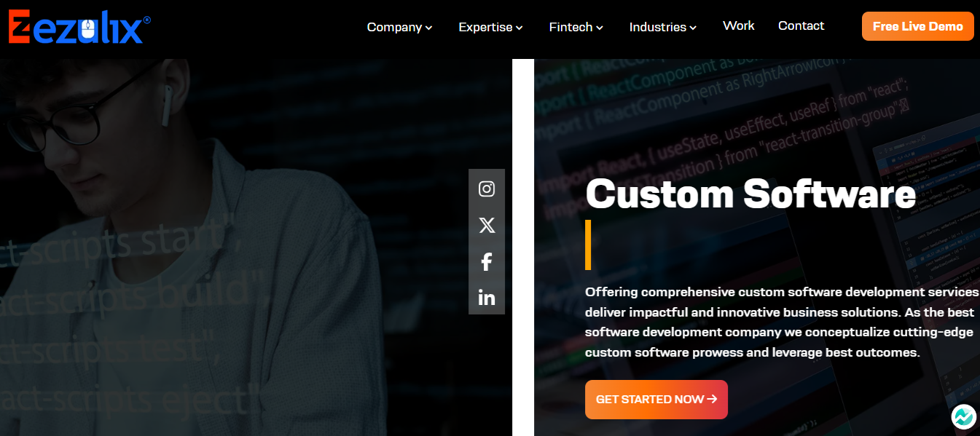Viewport: 980px width, 436px height.
Task: Expand the Company dropdown menu
Action: 399,27
